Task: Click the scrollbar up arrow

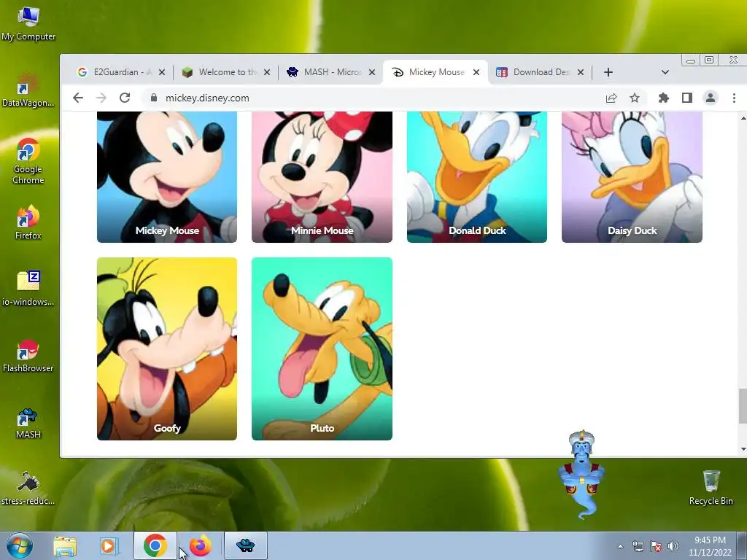Action: 743,117
